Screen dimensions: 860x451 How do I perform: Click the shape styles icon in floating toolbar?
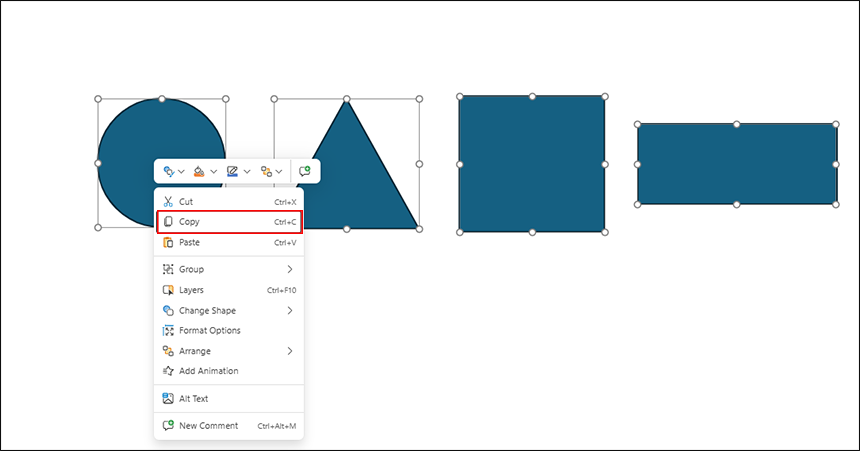pyautogui.click(x=168, y=172)
